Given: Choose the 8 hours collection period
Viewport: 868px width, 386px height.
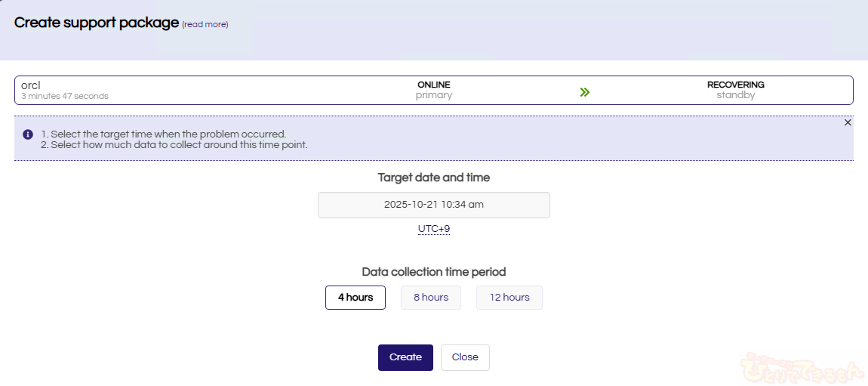Looking at the screenshot, I should pyautogui.click(x=431, y=298).
